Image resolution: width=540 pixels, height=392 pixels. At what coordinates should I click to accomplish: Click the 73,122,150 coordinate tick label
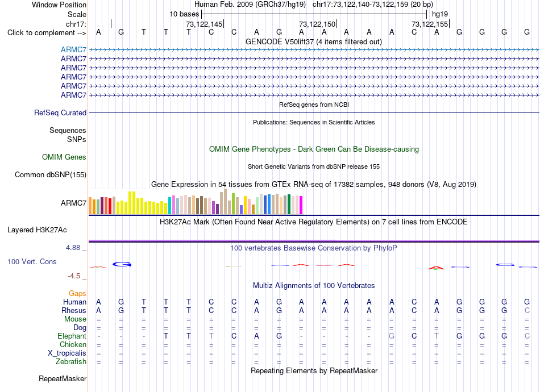pyautogui.click(x=317, y=24)
